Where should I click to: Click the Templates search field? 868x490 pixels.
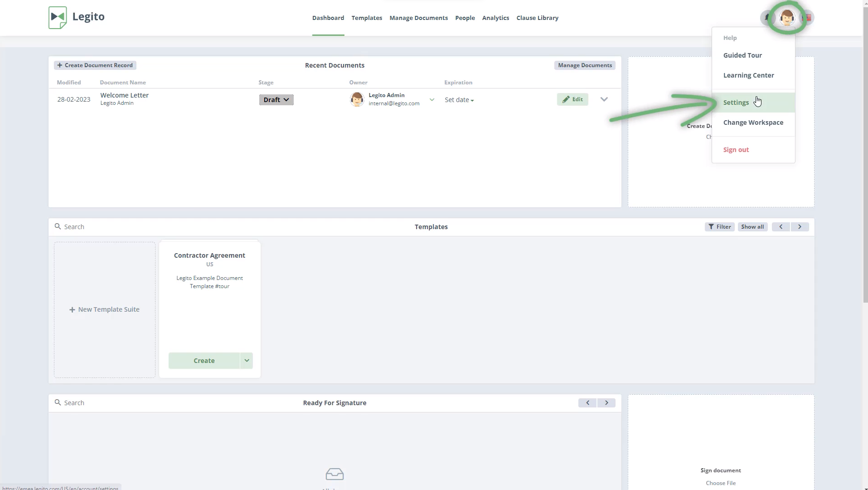point(136,227)
